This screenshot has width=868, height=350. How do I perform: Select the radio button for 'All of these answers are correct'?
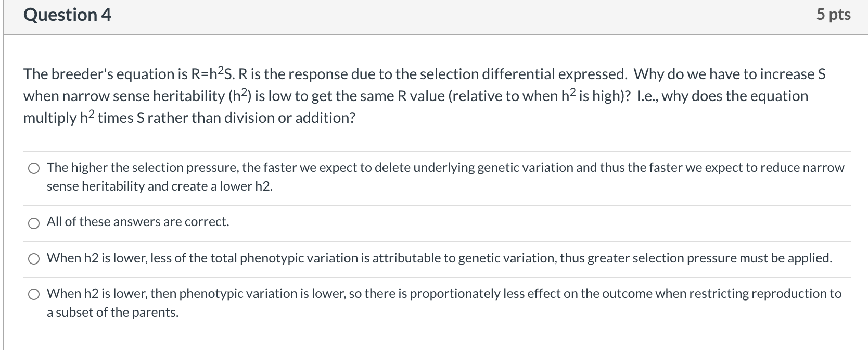click(x=34, y=223)
